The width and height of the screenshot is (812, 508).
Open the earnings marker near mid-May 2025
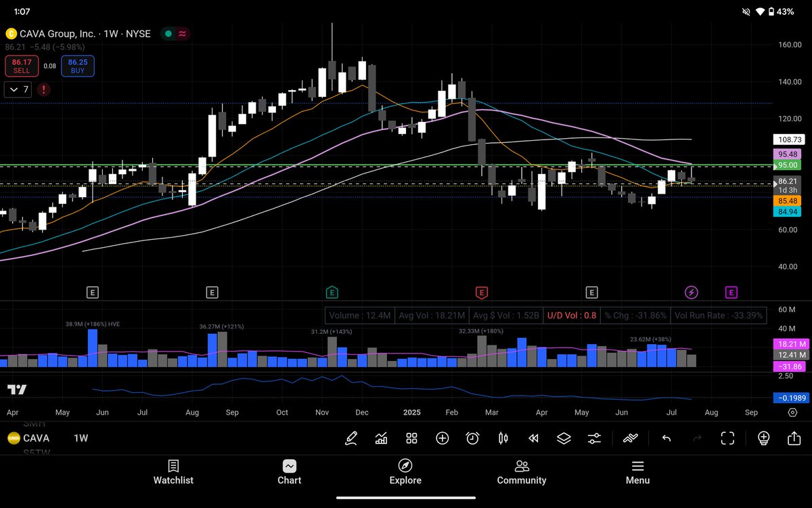pyautogui.click(x=591, y=293)
